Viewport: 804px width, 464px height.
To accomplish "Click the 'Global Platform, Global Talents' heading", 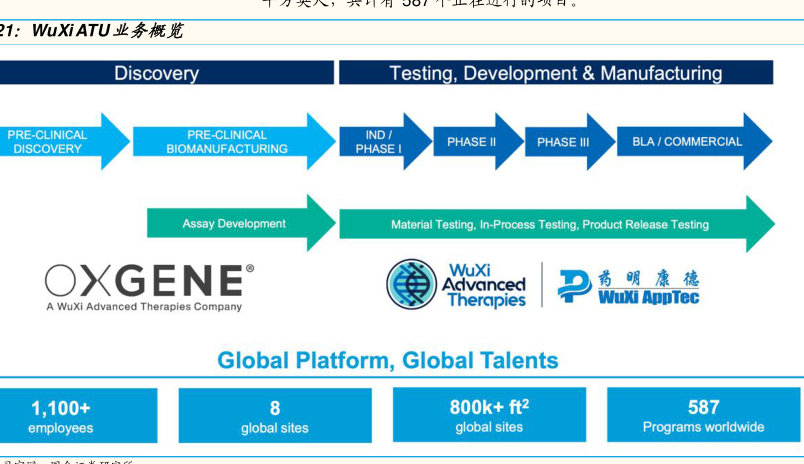I will point(388,360).
